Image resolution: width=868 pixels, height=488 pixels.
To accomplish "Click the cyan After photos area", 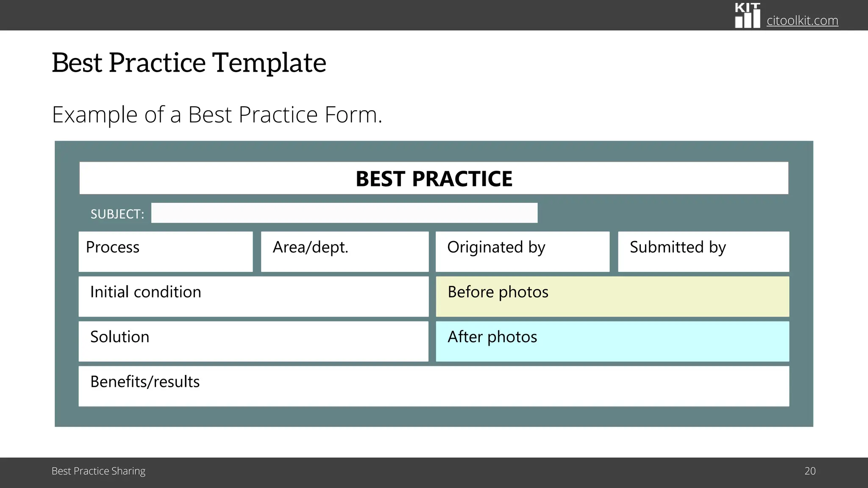I will pyautogui.click(x=612, y=341).
